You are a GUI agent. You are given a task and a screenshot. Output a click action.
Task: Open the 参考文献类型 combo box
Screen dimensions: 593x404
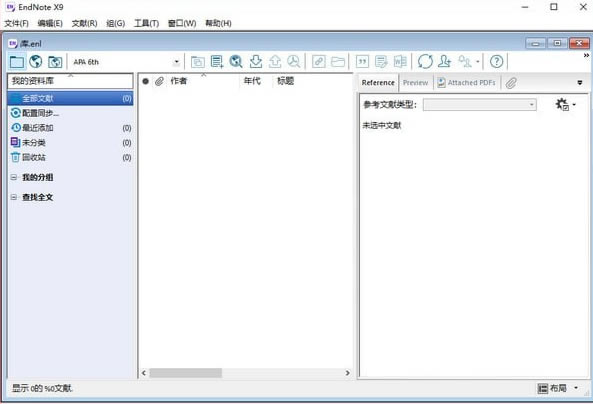point(480,104)
